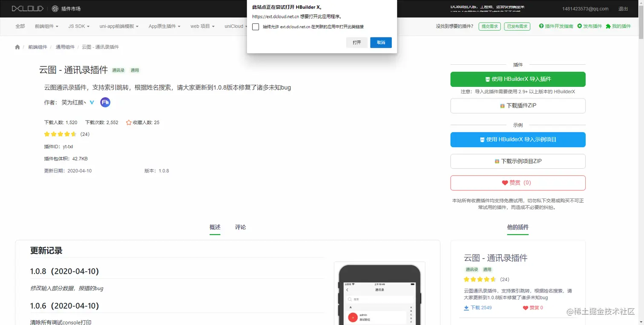Open the App原生插件 dropdown
Image resolution: width=644 pixels, height=325 pixels.
[x=164, y=26]
